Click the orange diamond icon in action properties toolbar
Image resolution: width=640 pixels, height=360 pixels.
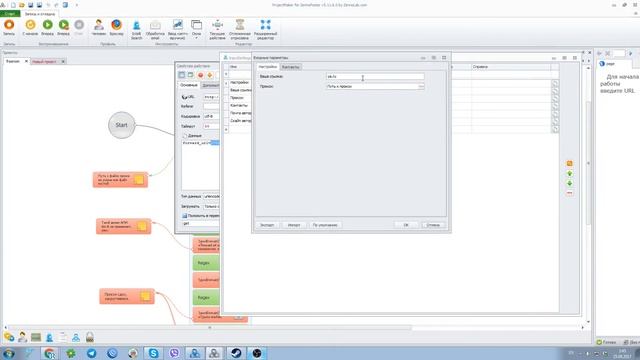210,75
